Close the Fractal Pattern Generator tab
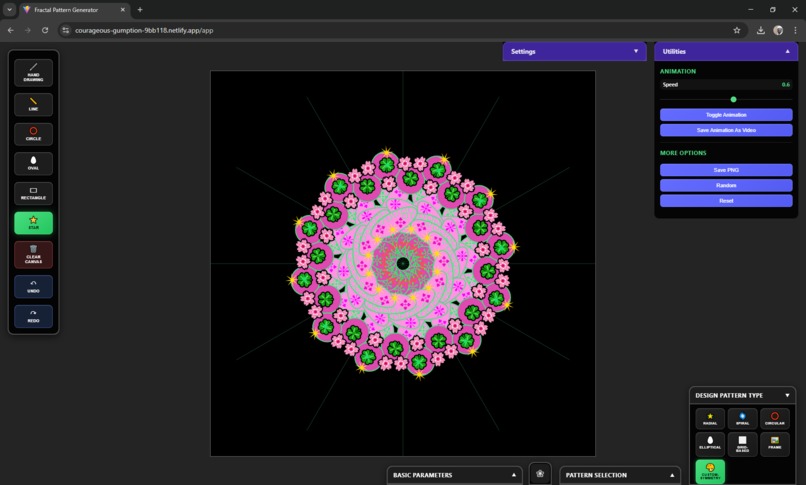This screenshot has height=485, width=806. pyautogui.click(x=122, y=10)
